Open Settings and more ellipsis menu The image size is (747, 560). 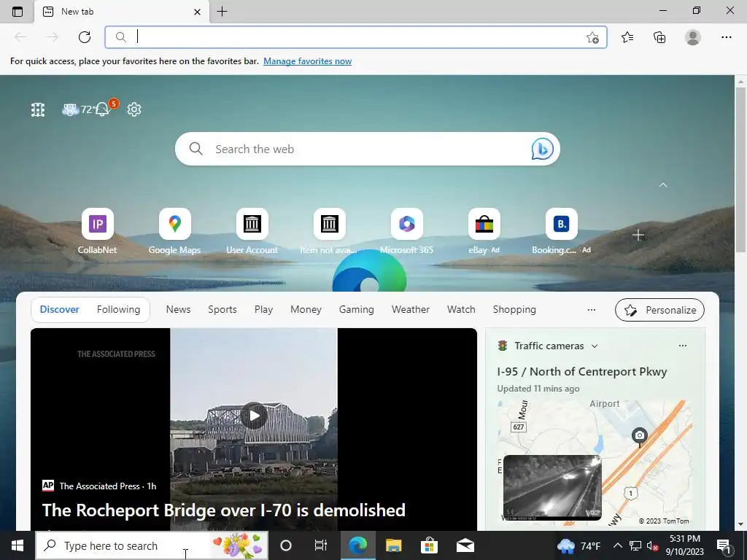pos(726,37)
